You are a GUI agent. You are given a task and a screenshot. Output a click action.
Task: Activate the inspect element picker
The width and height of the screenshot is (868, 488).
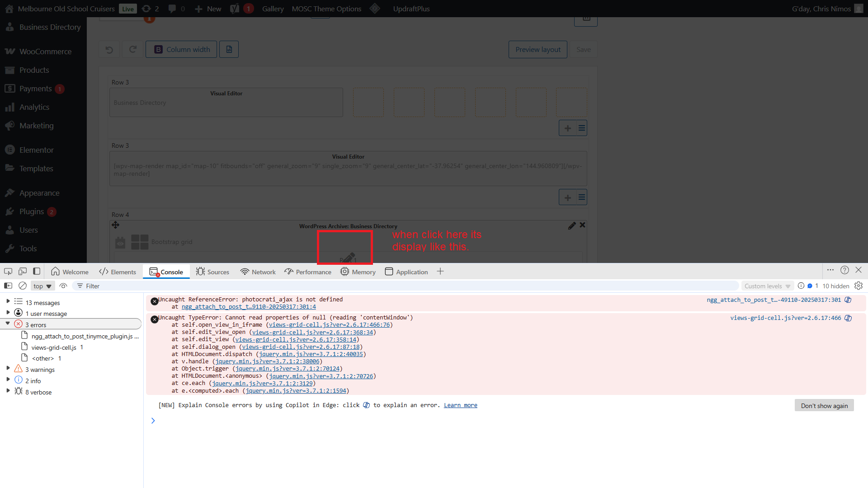(x=8, y=272)
